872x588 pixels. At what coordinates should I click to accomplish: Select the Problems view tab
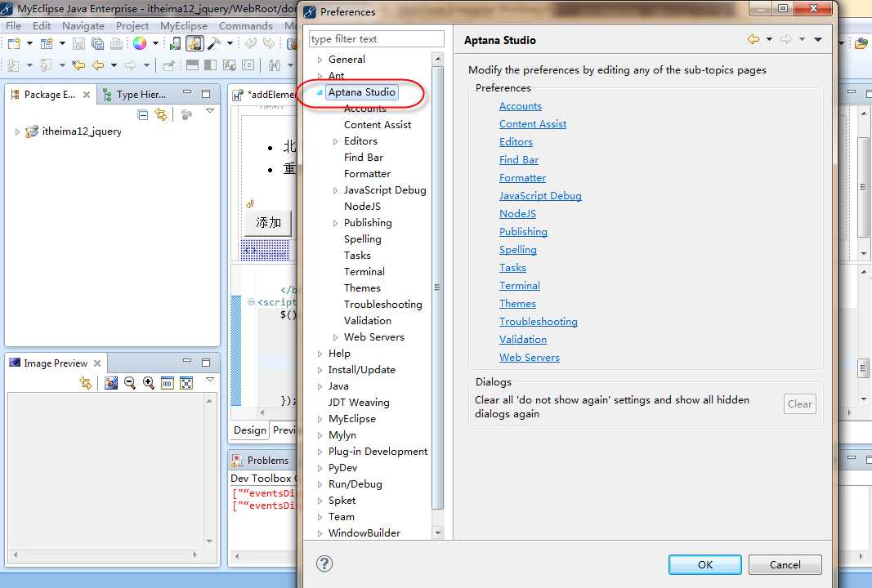[261, 460]
